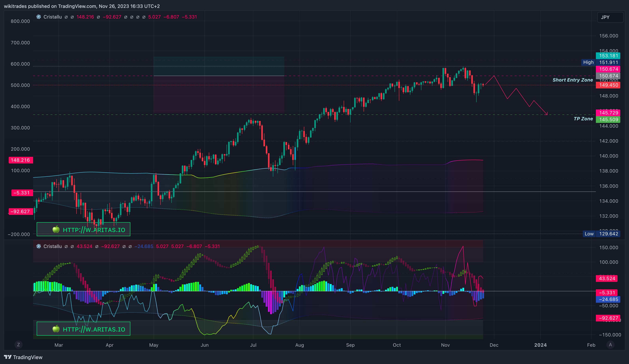Click the Cristallu indicator name in main pane

click(x=52, y=17)
